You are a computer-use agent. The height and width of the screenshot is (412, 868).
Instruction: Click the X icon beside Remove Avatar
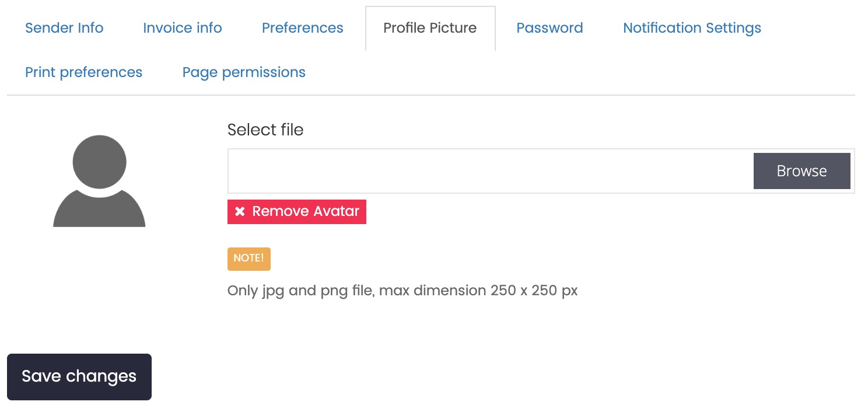240,211
